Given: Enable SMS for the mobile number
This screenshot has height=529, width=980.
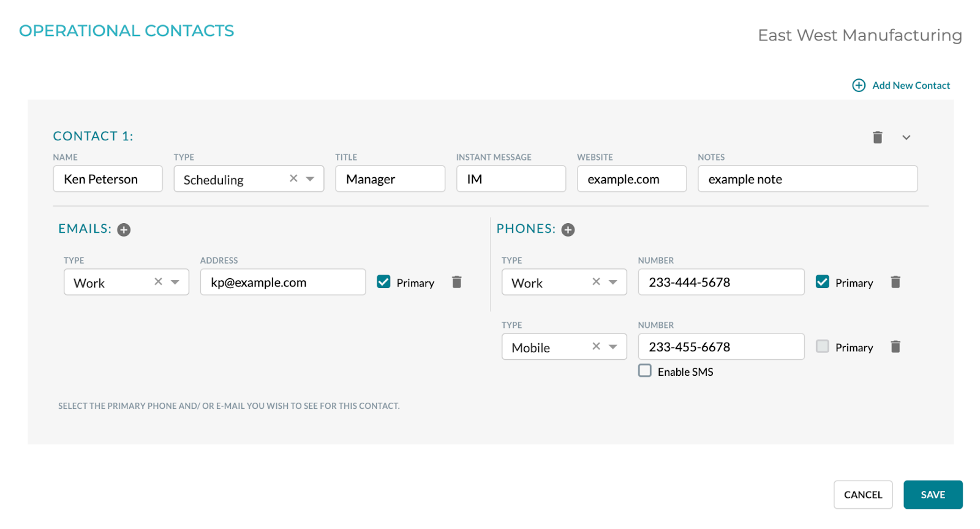Looking at the screenshot, I should (x=644, y=371).
